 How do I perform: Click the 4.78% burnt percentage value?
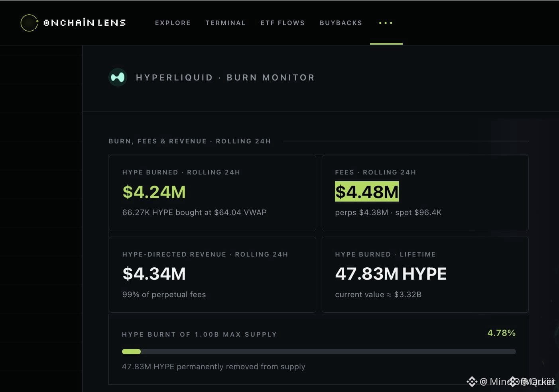(x=502, y=333)
